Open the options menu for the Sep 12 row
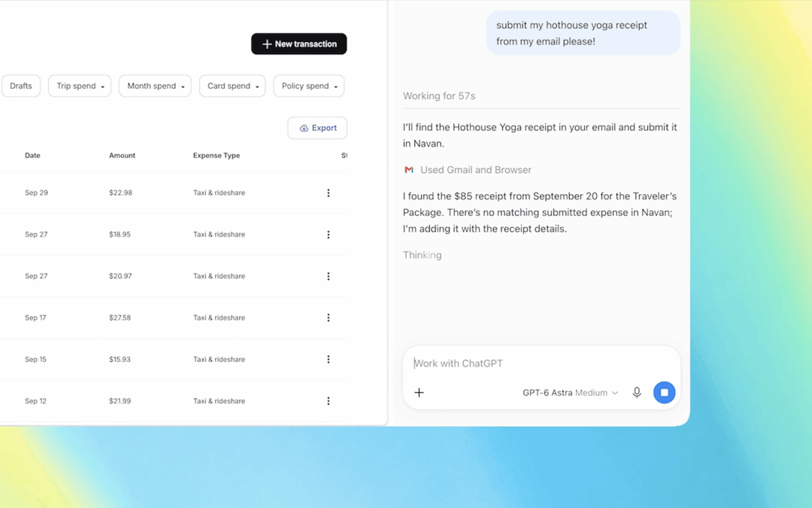Image resolution: width=812 pixels, height=508 pixels. pyautogui.click(x=329, y=401)
